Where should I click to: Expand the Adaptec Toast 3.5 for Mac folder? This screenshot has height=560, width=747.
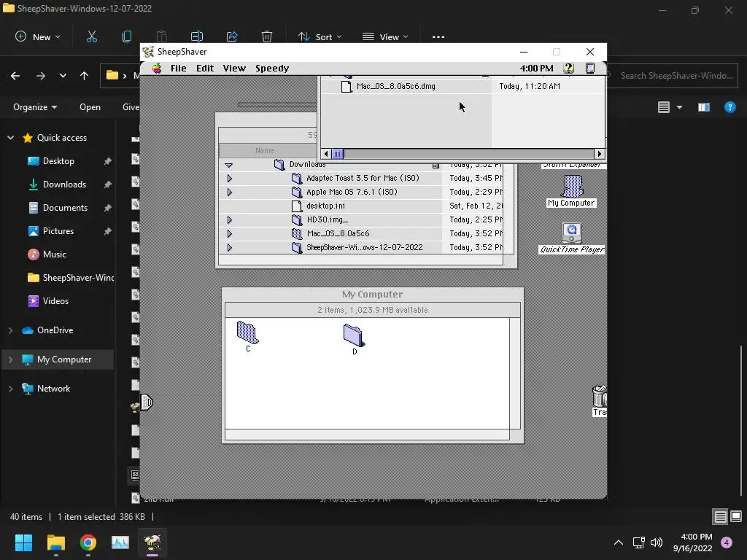[230, 178]
